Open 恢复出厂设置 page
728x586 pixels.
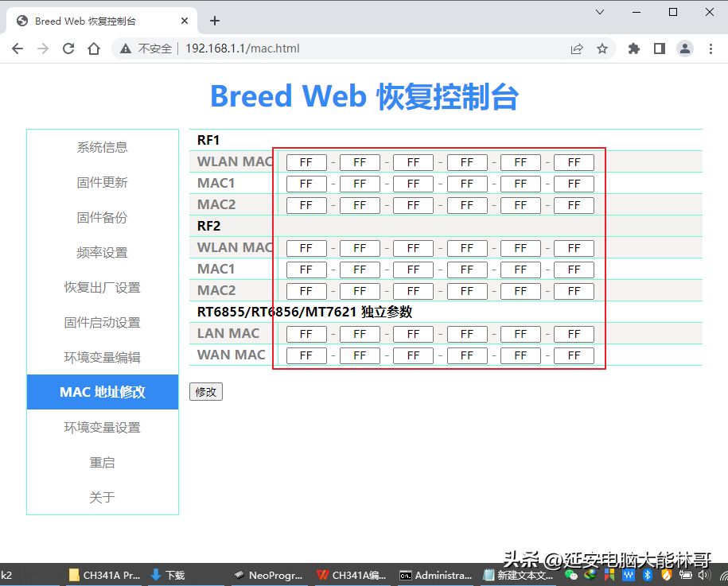(x=102, y=287)
